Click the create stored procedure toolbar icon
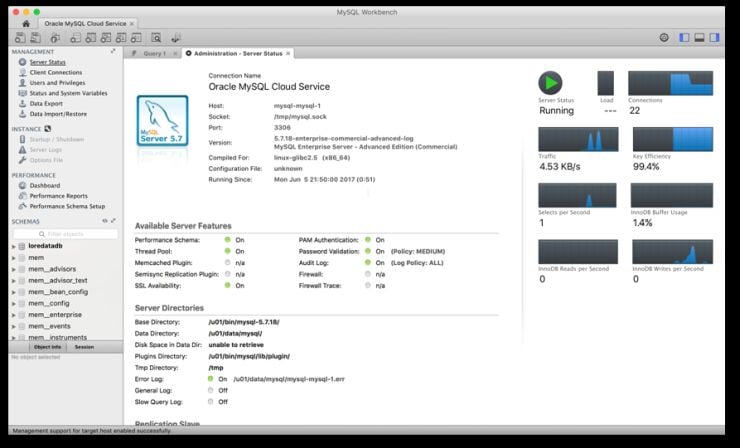Image resolution: width=740 pixels, height=448 pixels. point(121,38)
